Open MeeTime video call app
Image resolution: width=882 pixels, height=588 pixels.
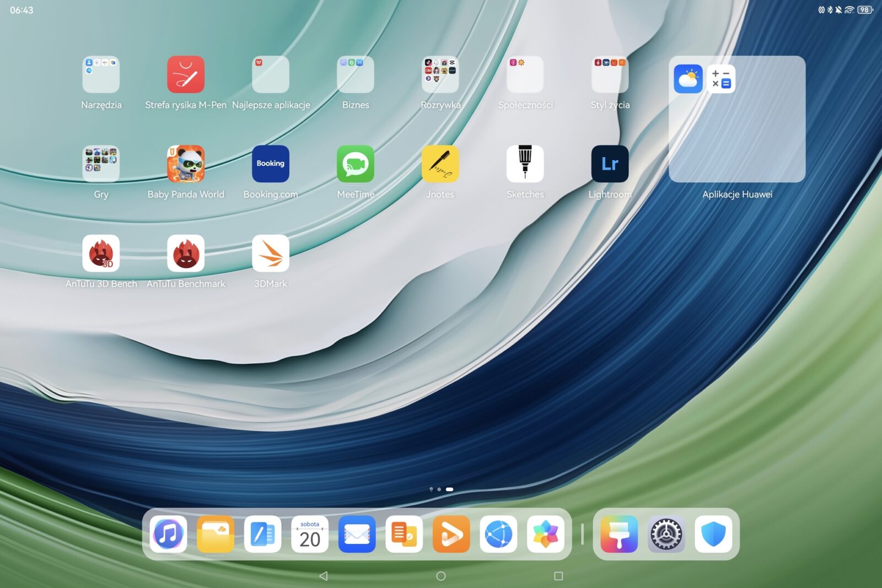pyautogui.click(x=356, y=164)
